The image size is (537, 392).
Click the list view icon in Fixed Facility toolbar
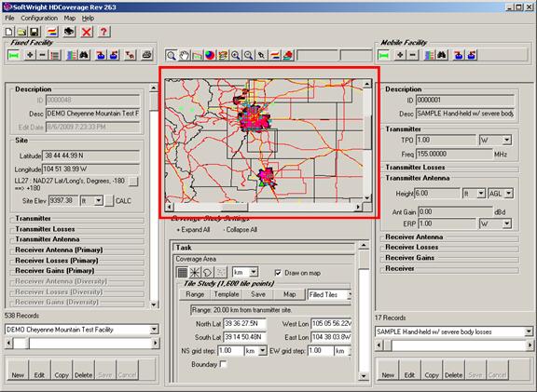[x=55, y=55]
